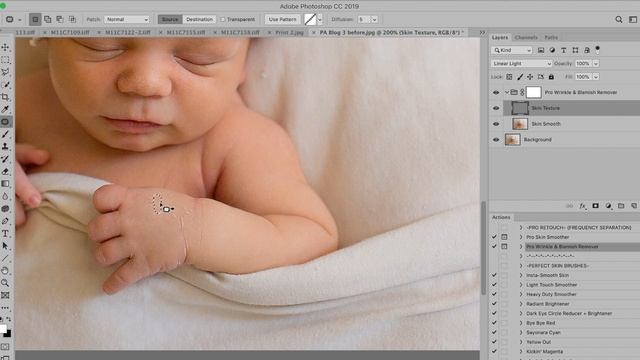
Task: Choose Add to selection mode
Action: [47, 19]
